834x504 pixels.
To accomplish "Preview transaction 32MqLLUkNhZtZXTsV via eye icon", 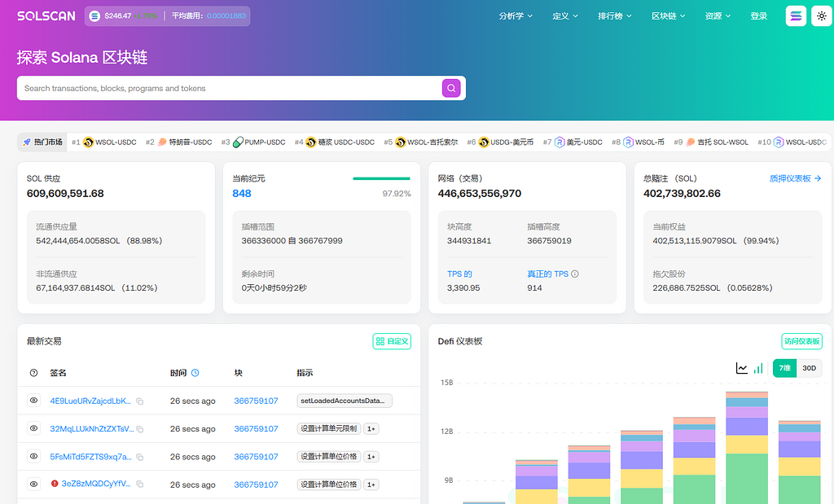I will tap(33, 428).
